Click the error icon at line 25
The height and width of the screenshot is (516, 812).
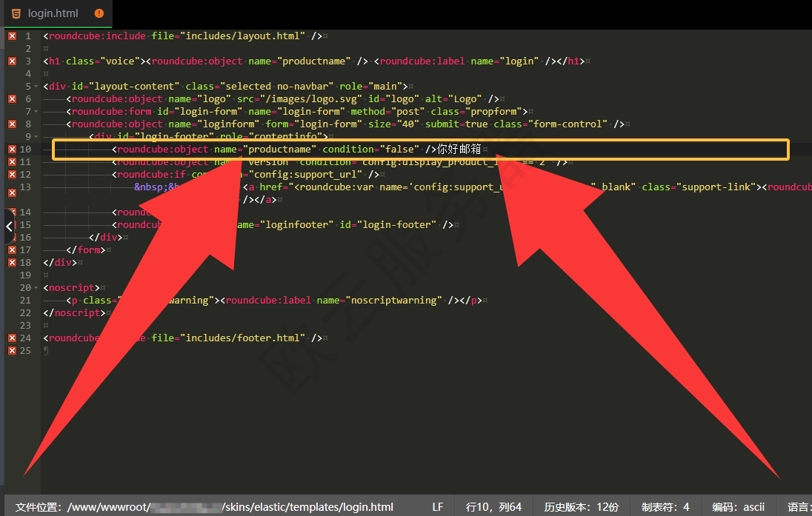(11, 350)
